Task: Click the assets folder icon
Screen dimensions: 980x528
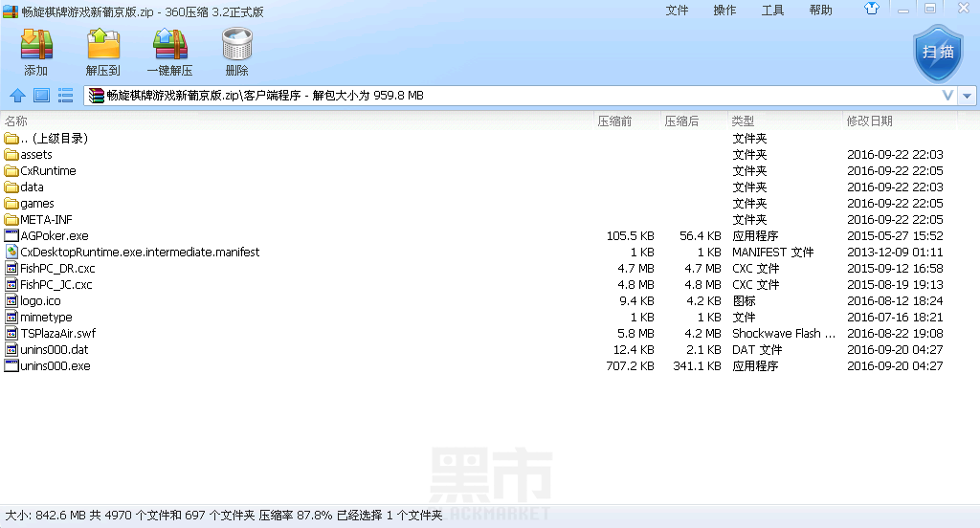Action: point(11,155)
